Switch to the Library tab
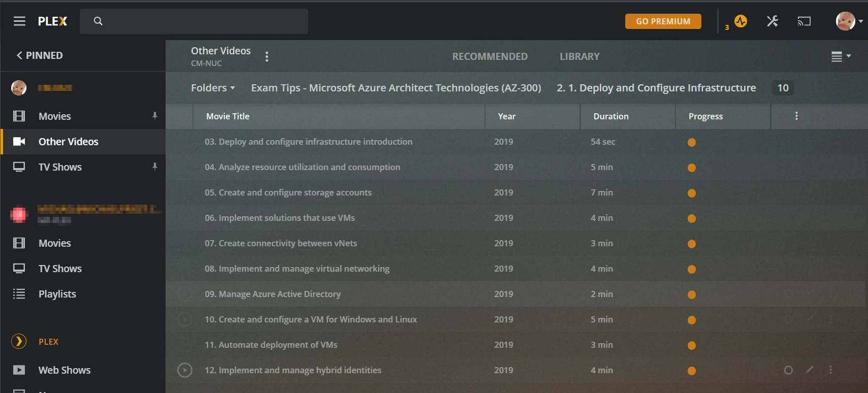 [x=580, y=56]
